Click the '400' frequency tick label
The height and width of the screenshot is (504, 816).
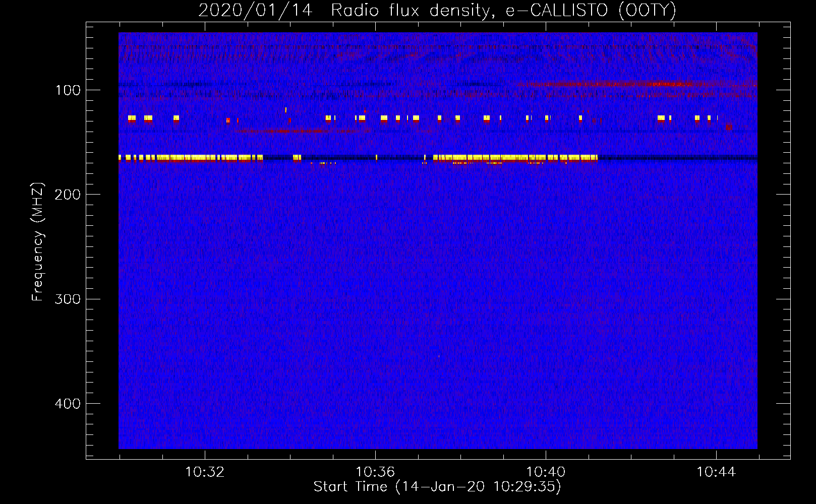pyautogui.click(x=68, y=404)
